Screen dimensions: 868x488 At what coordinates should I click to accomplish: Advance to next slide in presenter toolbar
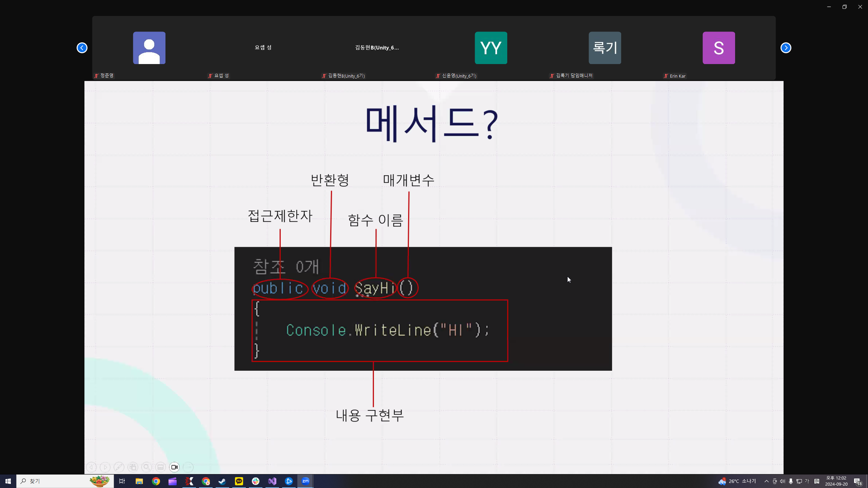pyautogui.click(x=105, y=467)
